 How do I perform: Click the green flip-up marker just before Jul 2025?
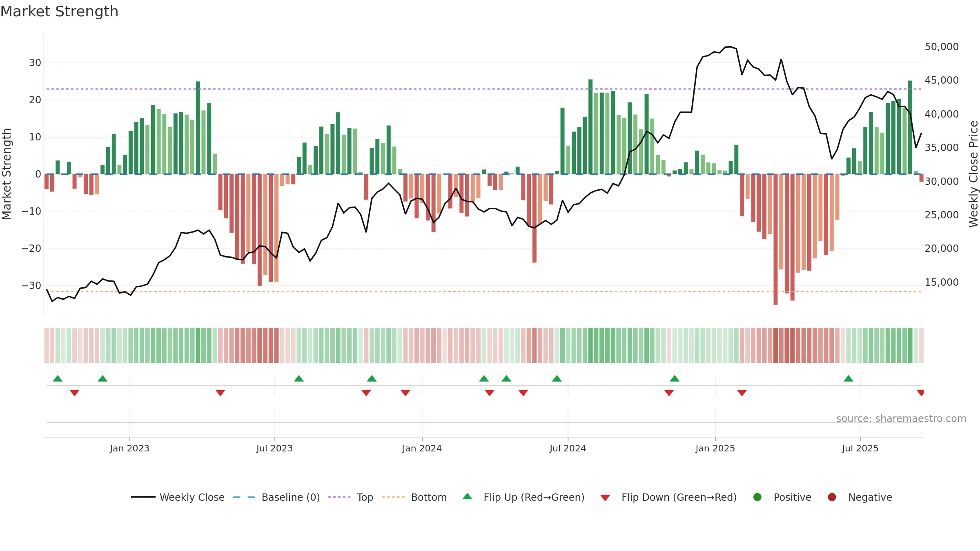click(x=849, y=378)
